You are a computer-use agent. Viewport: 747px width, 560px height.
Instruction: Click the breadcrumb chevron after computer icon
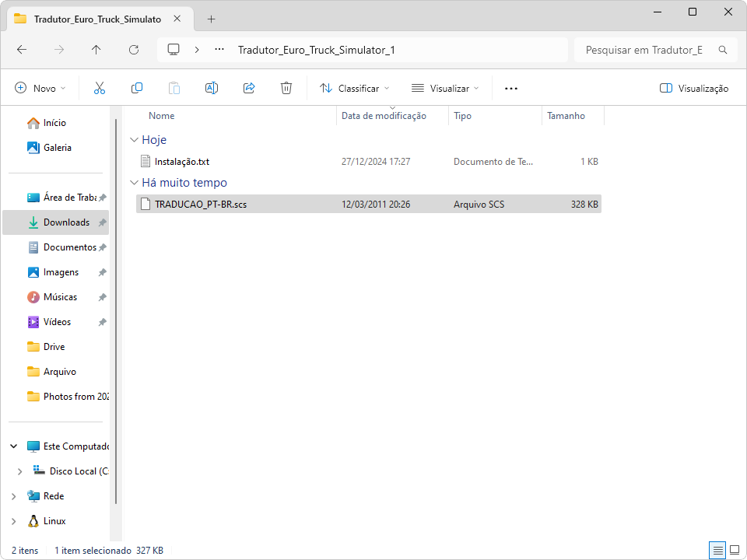coord(197,50)
